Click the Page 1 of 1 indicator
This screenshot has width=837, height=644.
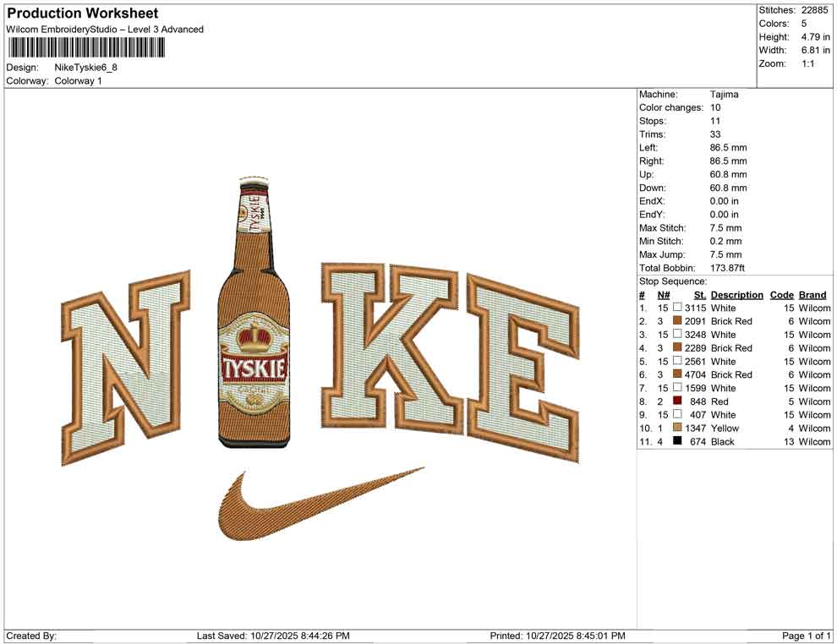(806, 636)
